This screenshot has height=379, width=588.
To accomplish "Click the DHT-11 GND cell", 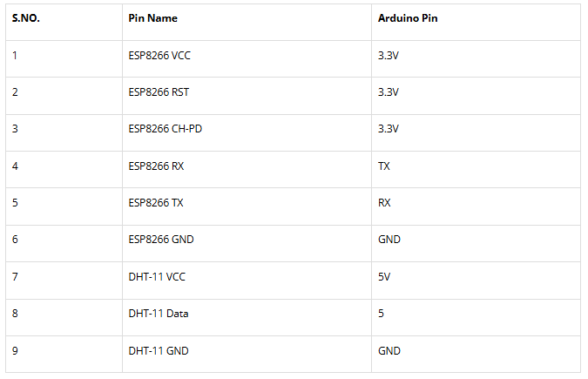I will (159, 351).
